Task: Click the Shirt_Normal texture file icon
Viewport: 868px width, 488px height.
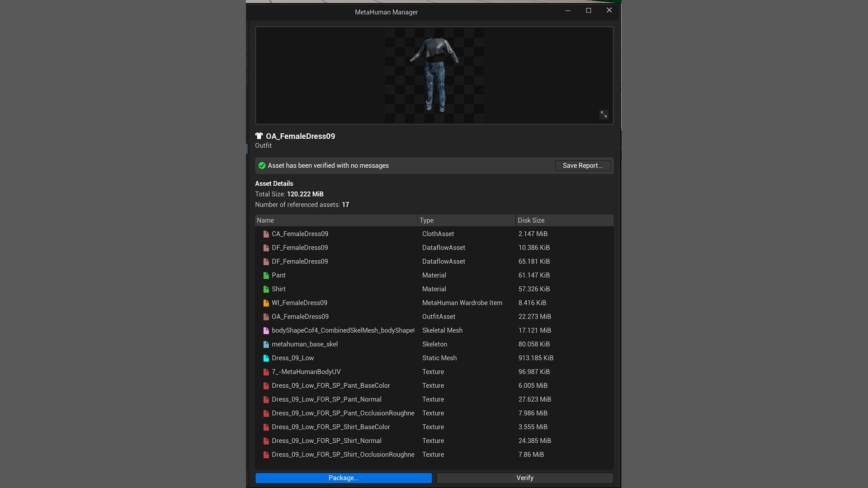Action: pos(266,441)
